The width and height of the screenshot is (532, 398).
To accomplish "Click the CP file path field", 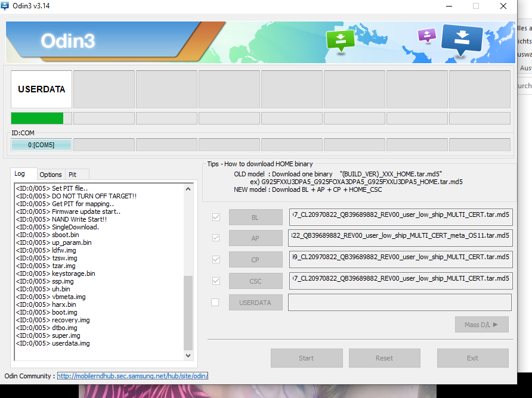I will click(x=401, y=259).
